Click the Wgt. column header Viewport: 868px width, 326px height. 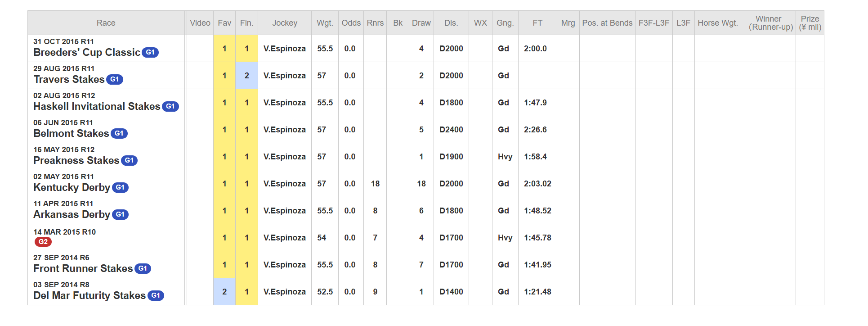[325, 23]
